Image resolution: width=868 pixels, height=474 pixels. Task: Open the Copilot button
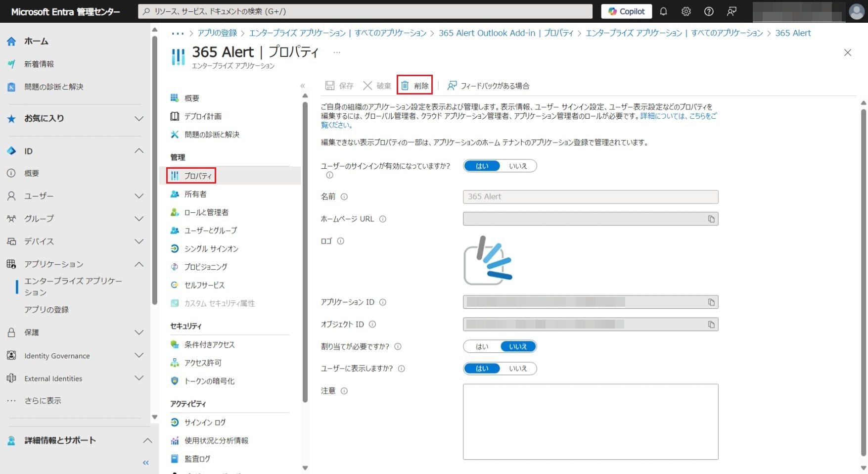point(626,11)
